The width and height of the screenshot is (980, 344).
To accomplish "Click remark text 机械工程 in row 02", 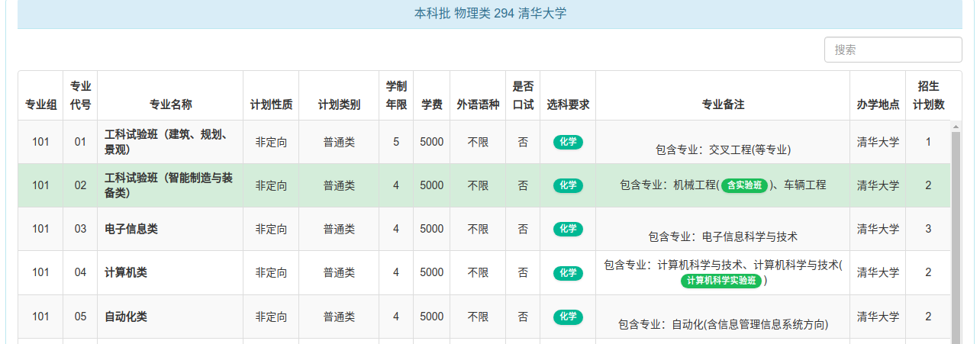I will (x=694, y=185).
